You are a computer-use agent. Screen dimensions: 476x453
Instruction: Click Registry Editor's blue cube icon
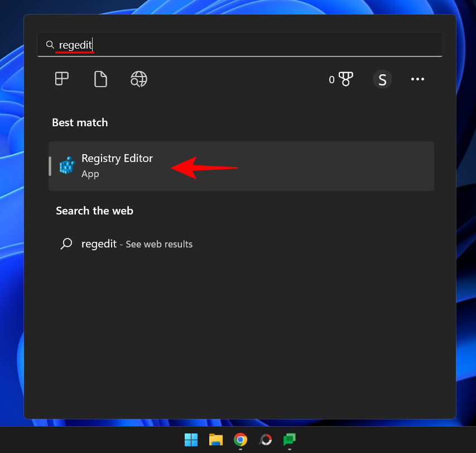[67, 165]
